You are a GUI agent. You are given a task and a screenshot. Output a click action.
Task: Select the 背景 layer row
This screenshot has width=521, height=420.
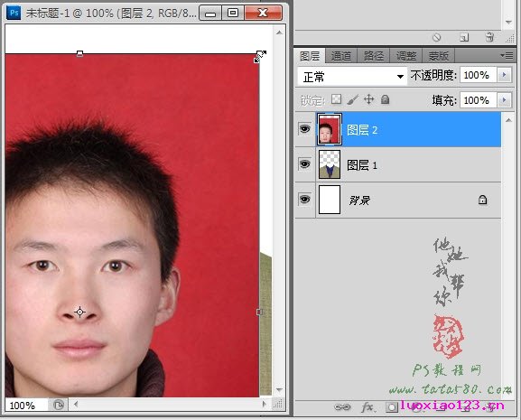(x=398, y=200)
